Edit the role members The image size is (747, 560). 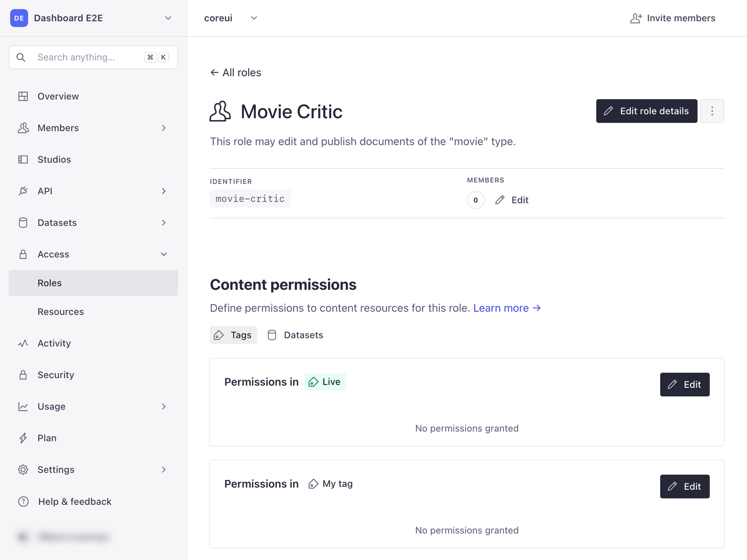click(512, 200)
